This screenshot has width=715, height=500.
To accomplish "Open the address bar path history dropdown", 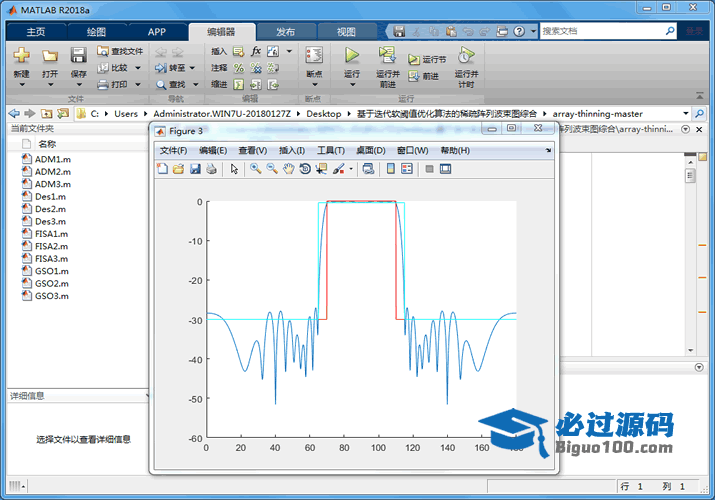I will 685,113.
